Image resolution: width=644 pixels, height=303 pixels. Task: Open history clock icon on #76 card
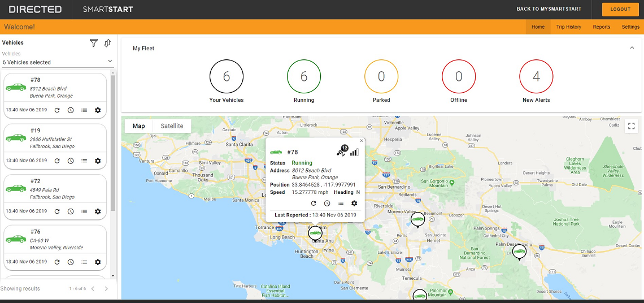pos(71,262)
